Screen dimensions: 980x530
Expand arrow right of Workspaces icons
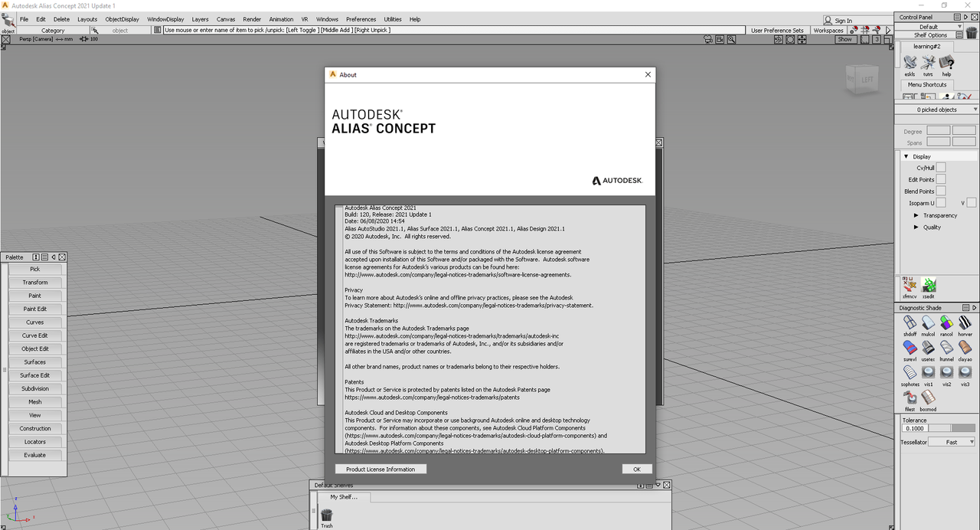[x=888, y=31]
